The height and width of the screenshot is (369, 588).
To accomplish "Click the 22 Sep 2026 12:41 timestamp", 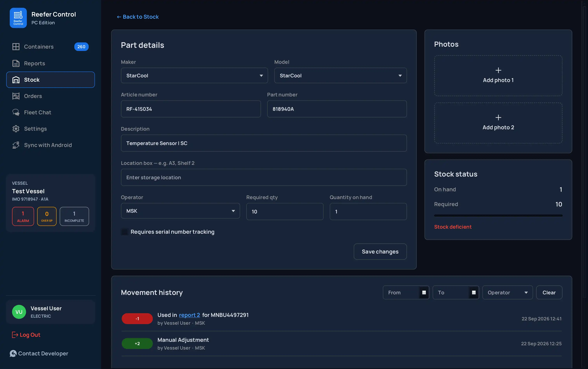I will point(541,319).
